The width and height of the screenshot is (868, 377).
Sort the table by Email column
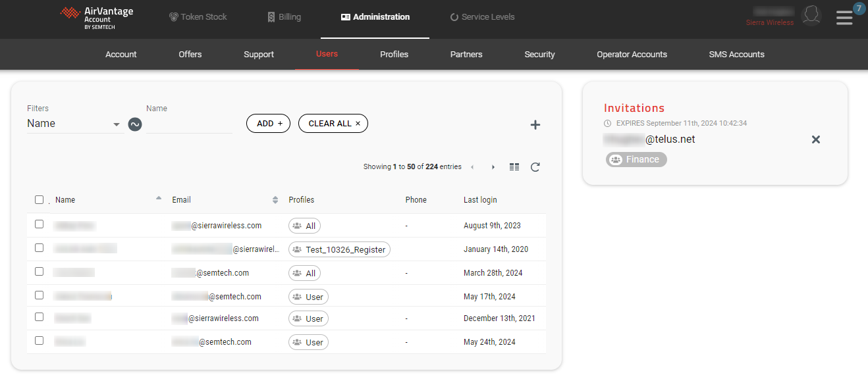(275, 200)
